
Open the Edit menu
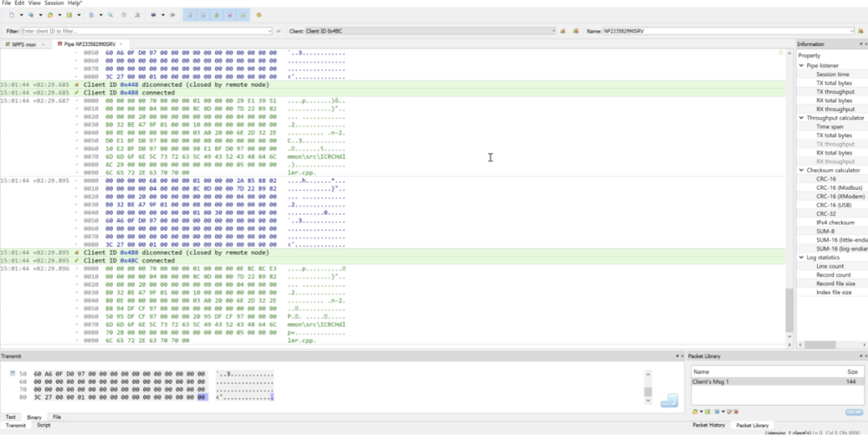coord(19,3)
